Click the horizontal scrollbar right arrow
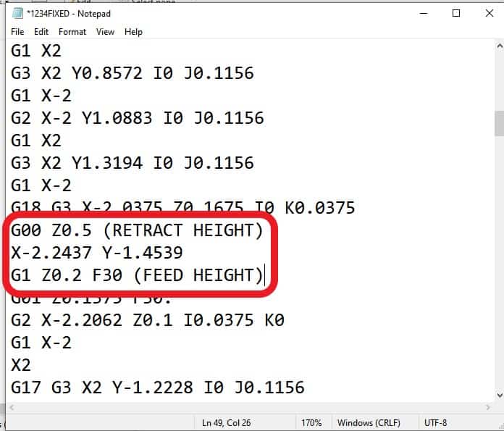This screenshot has width=504, height=431. click(488, 408)
